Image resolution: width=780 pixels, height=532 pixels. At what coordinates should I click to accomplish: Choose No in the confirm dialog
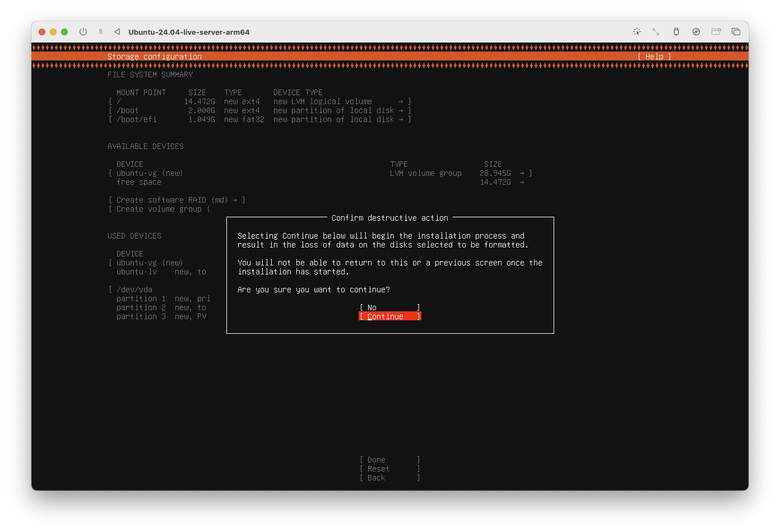coord(390,307)
